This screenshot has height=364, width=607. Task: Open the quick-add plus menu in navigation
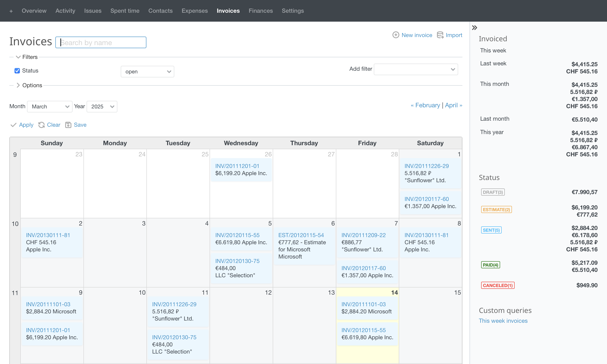pyautogui.click(x=11, y=11)
